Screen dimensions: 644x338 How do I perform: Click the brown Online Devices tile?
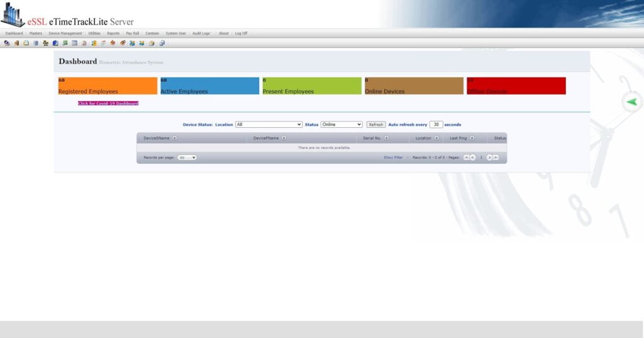click(x=414, y=86)
